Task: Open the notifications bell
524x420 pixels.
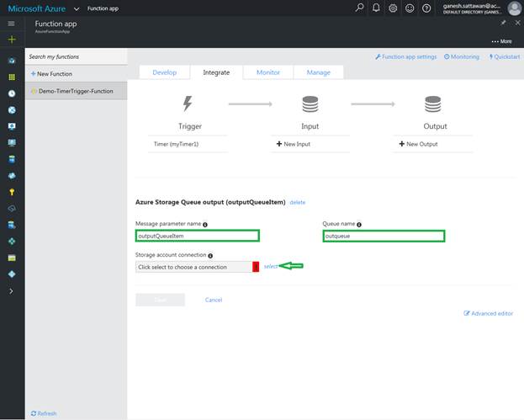Action: [x=377, y=8]
